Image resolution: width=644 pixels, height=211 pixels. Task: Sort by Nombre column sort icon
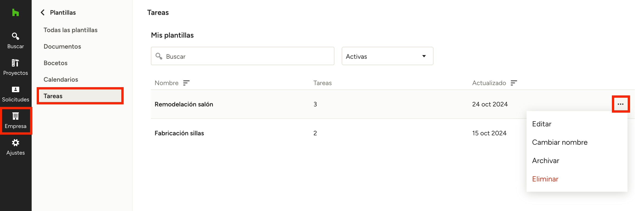click(186, 83)
